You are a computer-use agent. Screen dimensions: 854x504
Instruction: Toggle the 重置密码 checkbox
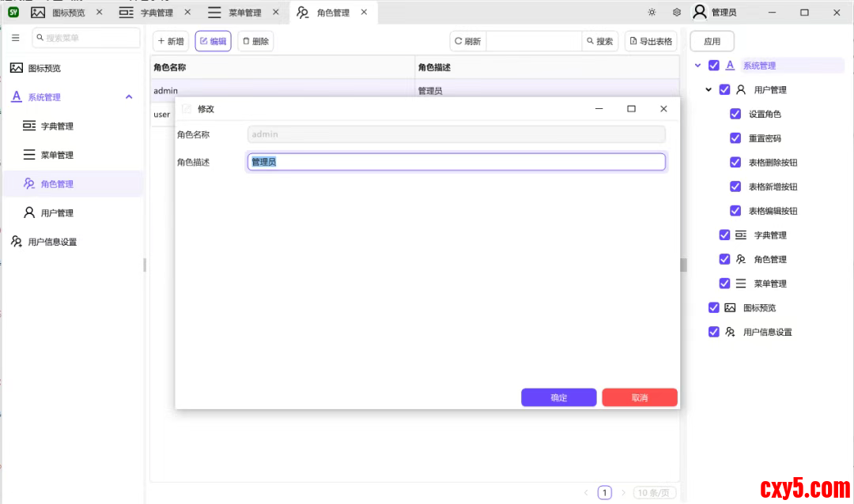click(x=735, y=138)
